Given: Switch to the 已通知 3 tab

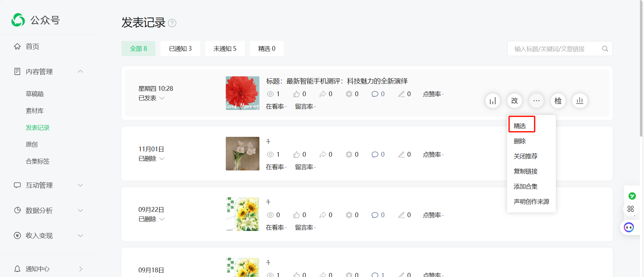Looking at the screenshot, I should (180, 49).
